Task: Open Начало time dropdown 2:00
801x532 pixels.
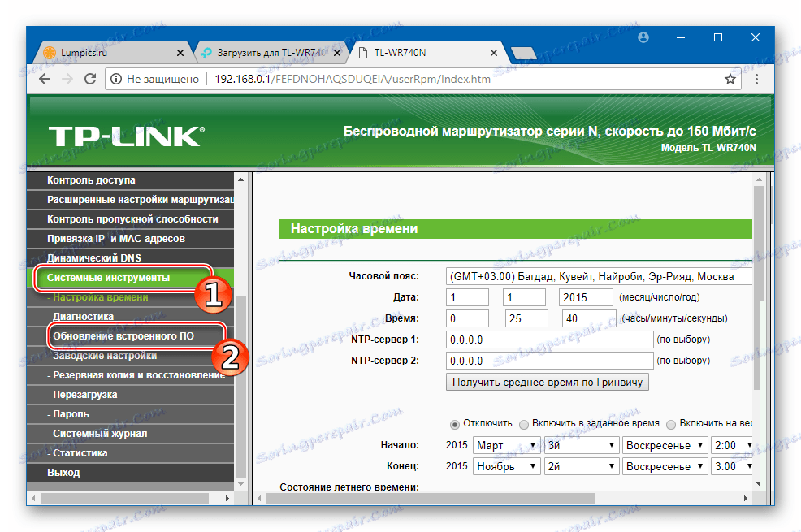Action: pos(731,445)
